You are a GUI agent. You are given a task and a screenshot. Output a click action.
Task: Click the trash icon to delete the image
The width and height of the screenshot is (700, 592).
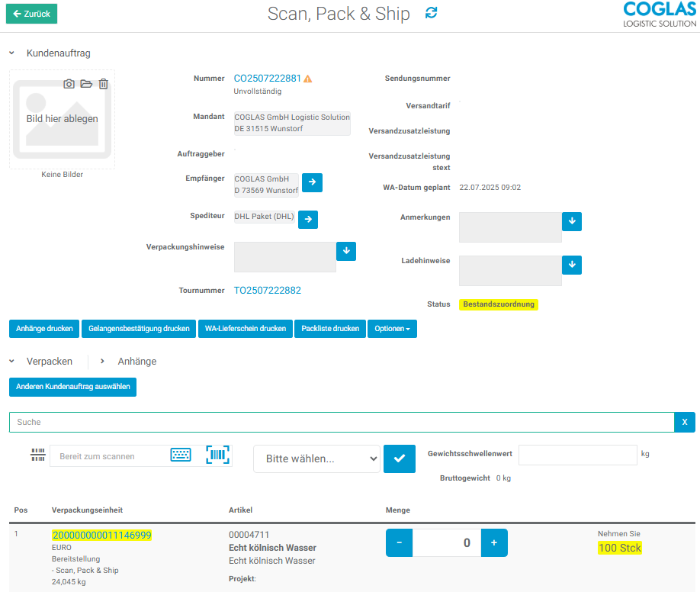(104, 84)
